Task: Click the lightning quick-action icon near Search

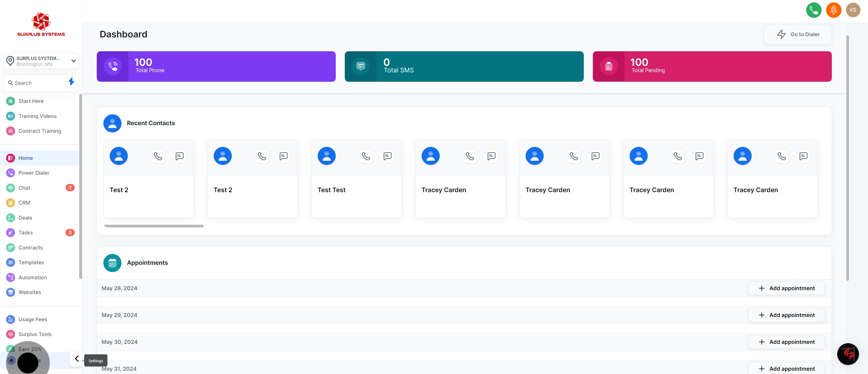Action: (71, 82)
